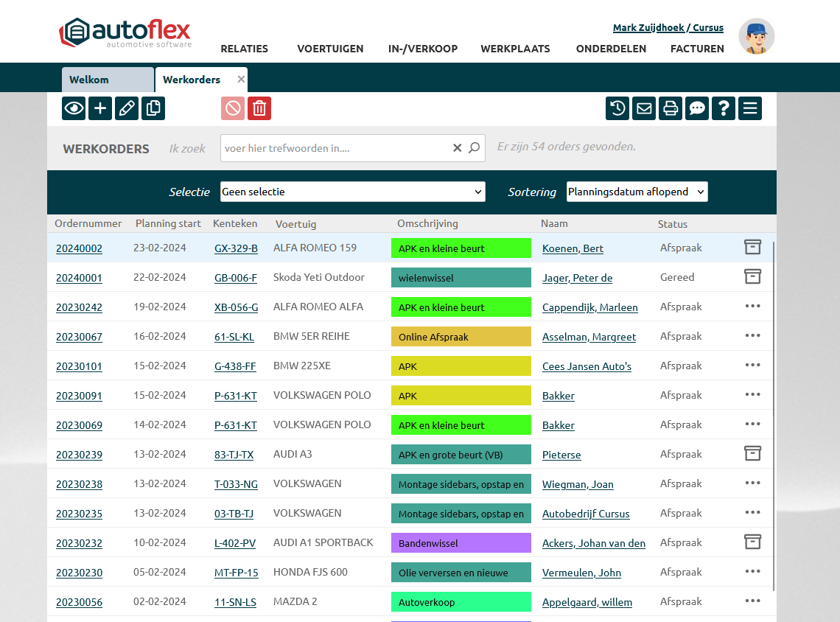Open the Sortering dropdown
The height and width of the screenshot is (622, 840).
click(x=637, y=192)
